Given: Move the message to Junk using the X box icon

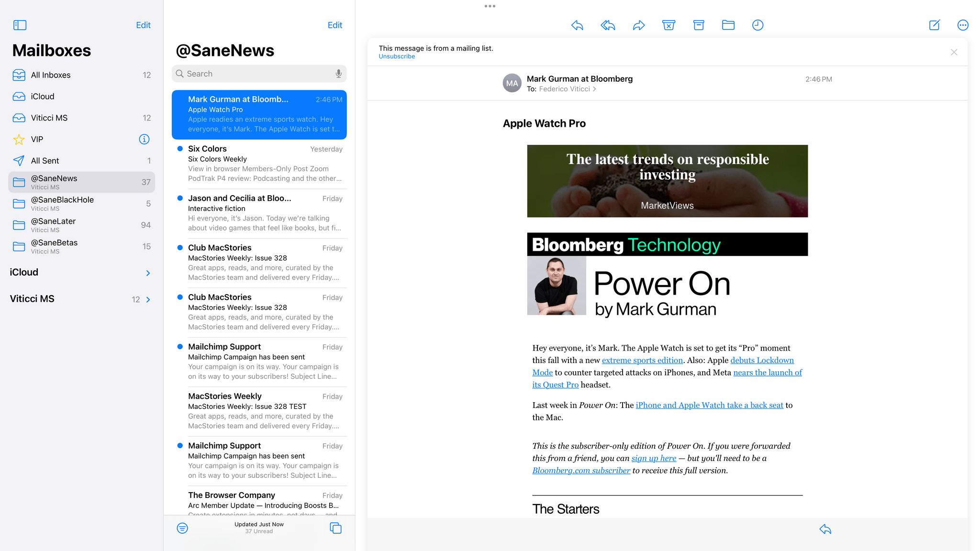Looking at the screenshot, I should tap(668, 25).
